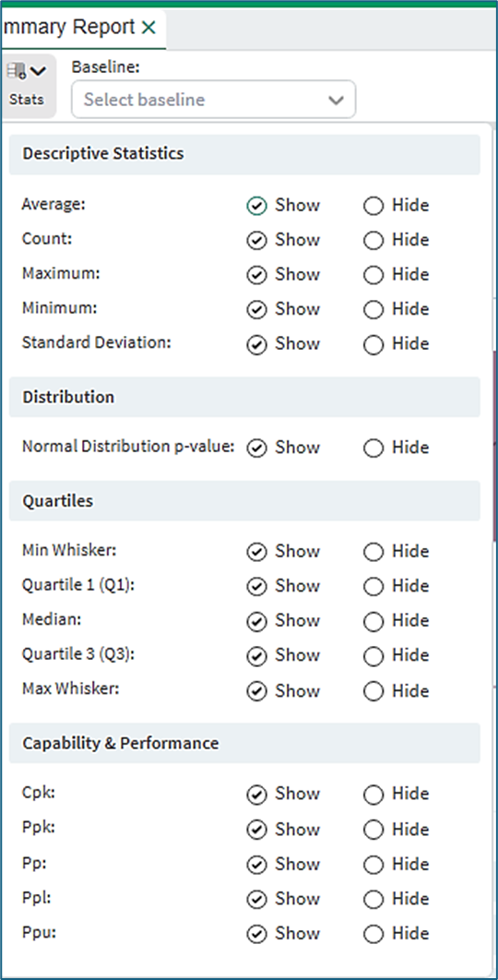Click the Descriptive Statistics section header
The image size is (498, 980).
(x=244, y=154)
